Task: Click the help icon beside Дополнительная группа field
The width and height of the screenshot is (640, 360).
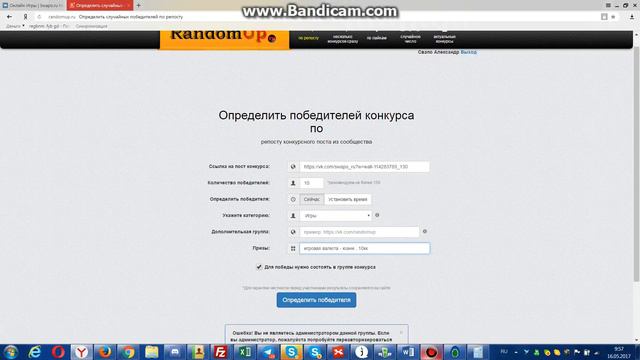Action: (x=425, y=231)
